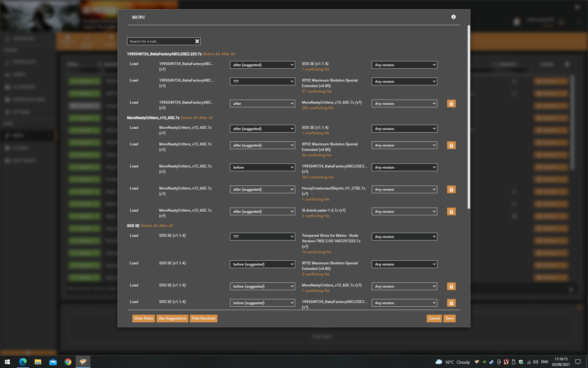Screen dimensions: 588x368
Task: Open '46 conflicting file' link
Action: tap(316, 155)
